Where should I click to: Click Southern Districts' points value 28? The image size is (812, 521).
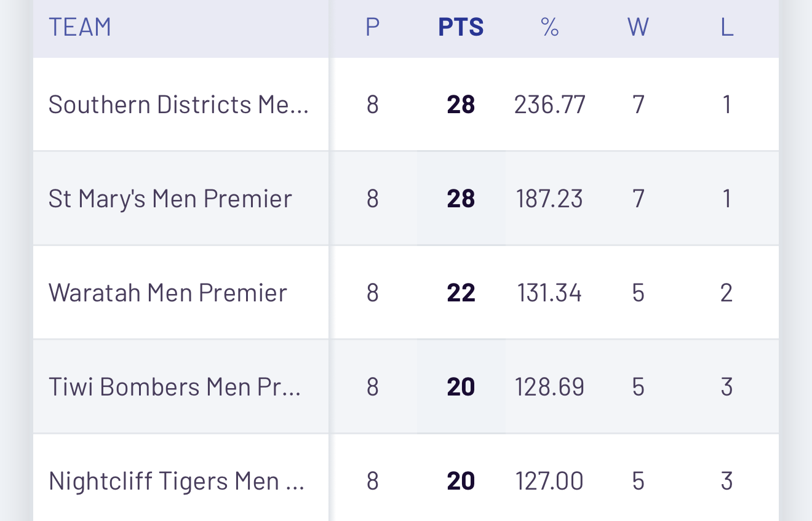[x=461, y=105]
